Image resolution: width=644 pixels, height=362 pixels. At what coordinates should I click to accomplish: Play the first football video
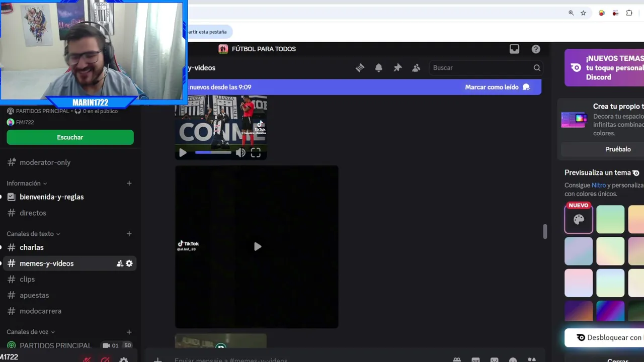(183, 153)
